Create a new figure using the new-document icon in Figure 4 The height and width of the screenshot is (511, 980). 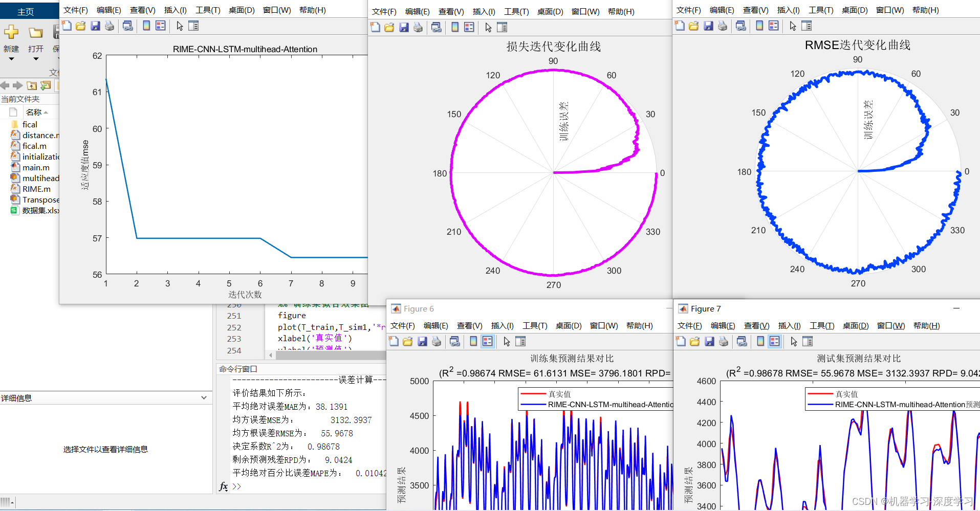(x=67, y=26)
